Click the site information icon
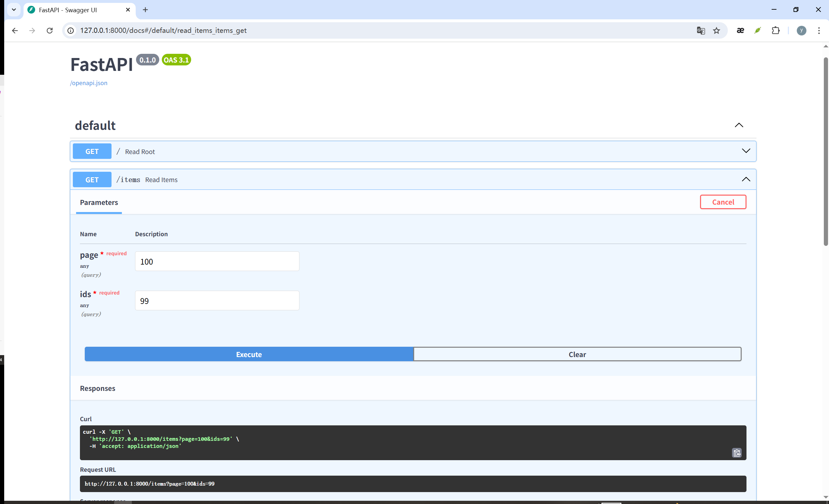This screenshot has height=504, width=829. coord(71,31)
